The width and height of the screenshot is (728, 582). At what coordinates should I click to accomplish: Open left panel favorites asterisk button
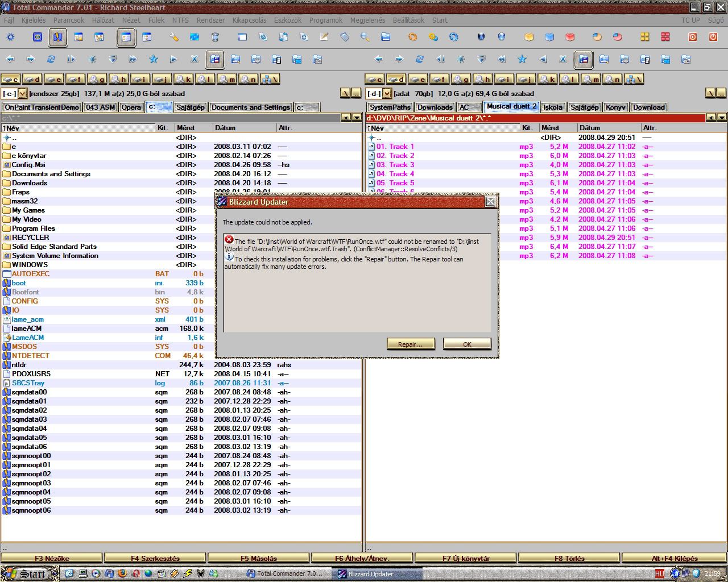coord(346,118)
